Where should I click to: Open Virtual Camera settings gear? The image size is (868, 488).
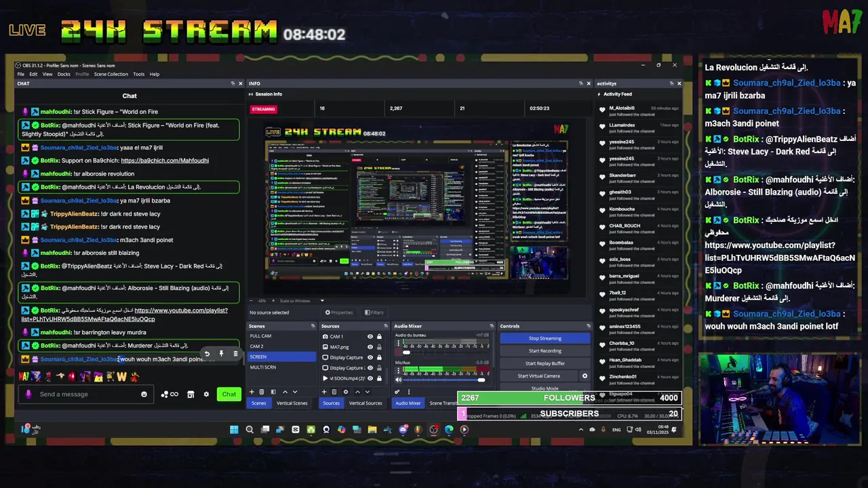(585, 375)
